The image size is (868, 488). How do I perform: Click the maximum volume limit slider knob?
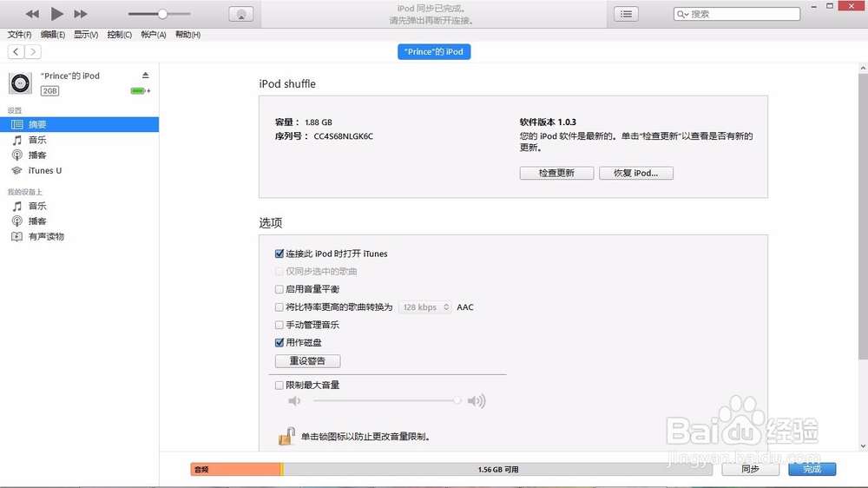[457, 400]
